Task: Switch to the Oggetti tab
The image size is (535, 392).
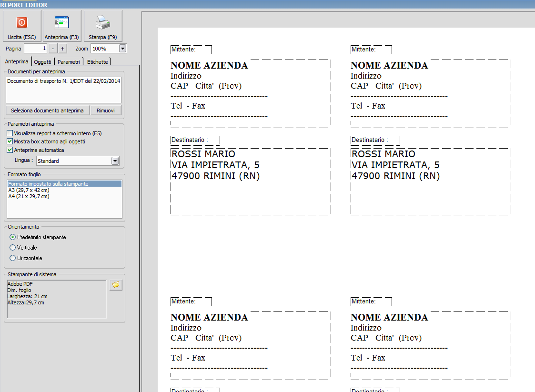Action: [43, 62]
